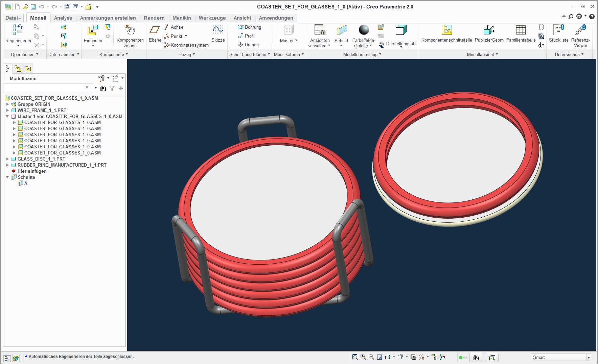Click the PublizierGeom icon

click(489, 30)
